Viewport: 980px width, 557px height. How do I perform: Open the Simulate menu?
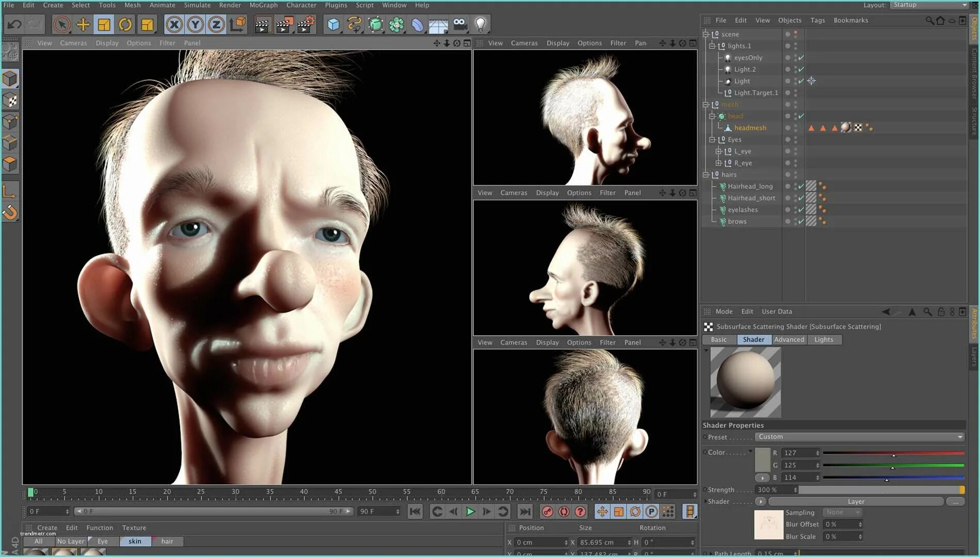pyautogui.click(x=197, y=5)
